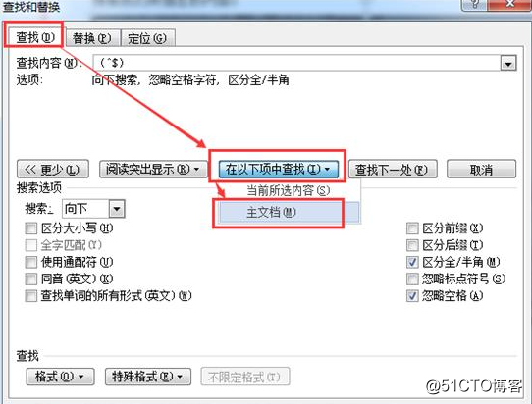Open the 查找内容 history dropdown arrow
Screen dimensions: 532x404
[x=508, y=64]
